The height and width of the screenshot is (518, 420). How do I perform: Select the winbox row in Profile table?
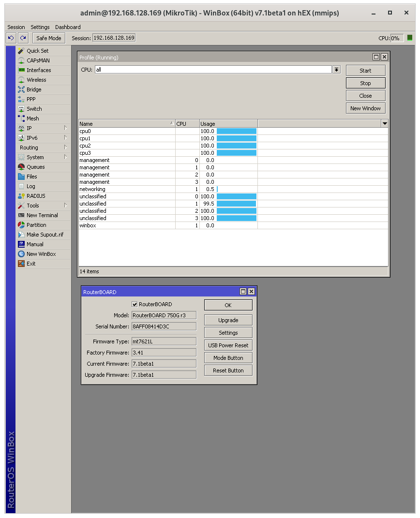coord(233,226)
